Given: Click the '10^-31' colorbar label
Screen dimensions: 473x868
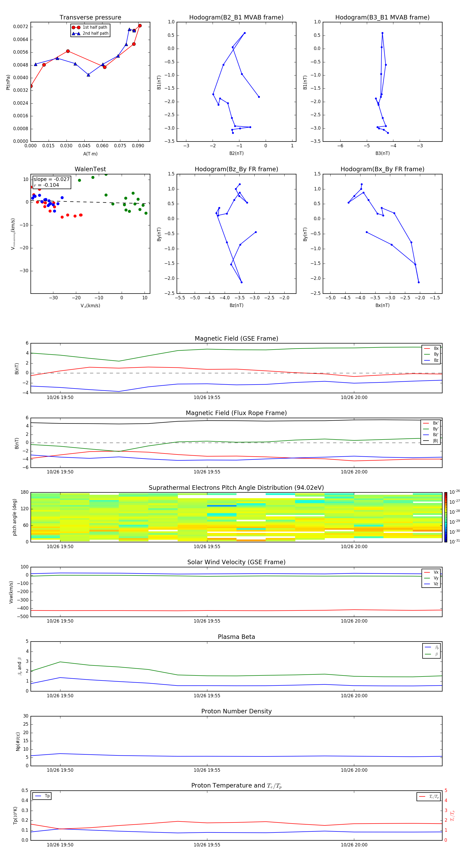Looking at the screenshot, I should pos(455,542).
